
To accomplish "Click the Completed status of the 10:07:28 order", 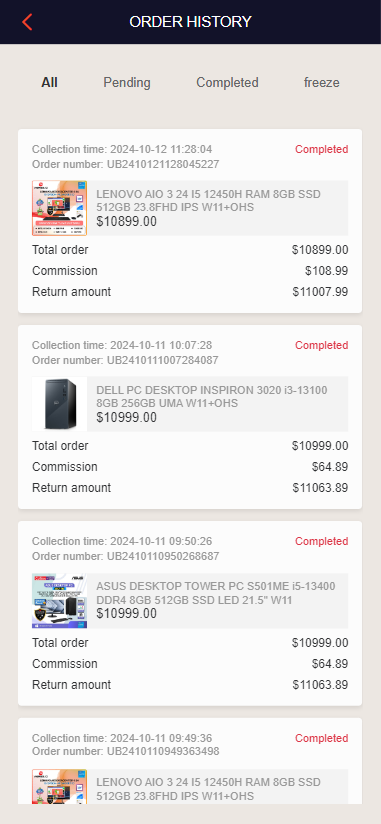I will point(322,345).
